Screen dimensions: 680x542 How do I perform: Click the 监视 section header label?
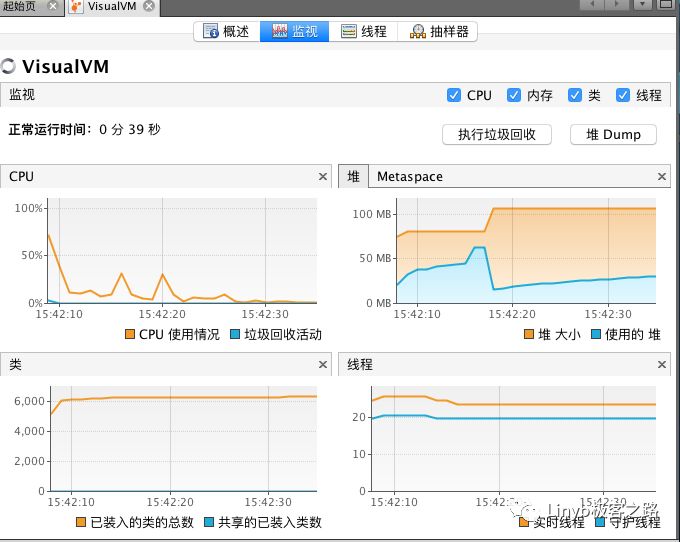(22, 95)
